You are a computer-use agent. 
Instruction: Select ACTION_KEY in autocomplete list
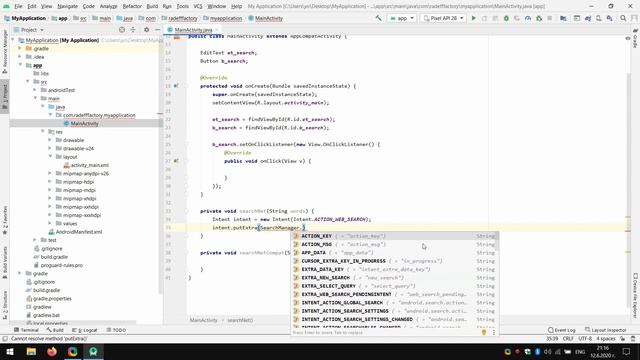tap(394, 236)
